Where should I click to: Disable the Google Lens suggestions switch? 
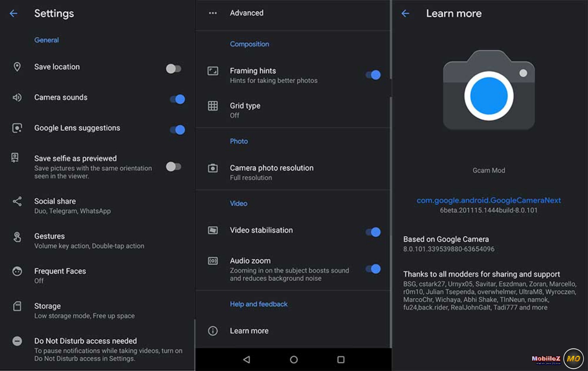pos(177,130)
